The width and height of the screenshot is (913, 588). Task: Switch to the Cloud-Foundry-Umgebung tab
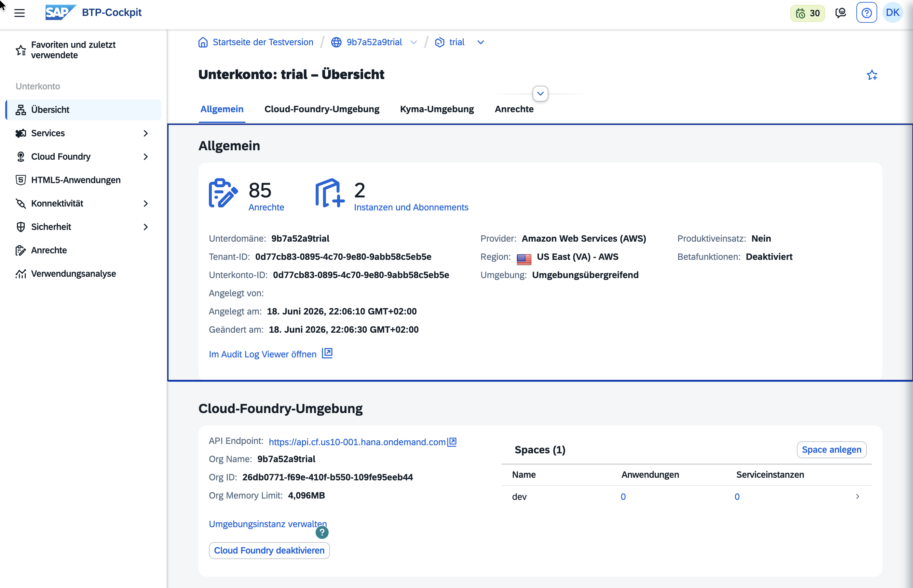(x=322, y=109)
